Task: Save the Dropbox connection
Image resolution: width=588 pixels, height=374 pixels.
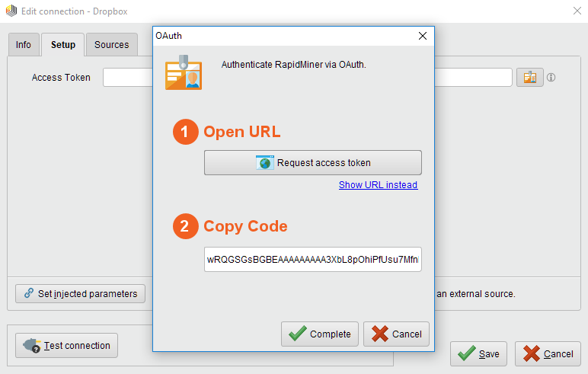Action: (479, 353)
